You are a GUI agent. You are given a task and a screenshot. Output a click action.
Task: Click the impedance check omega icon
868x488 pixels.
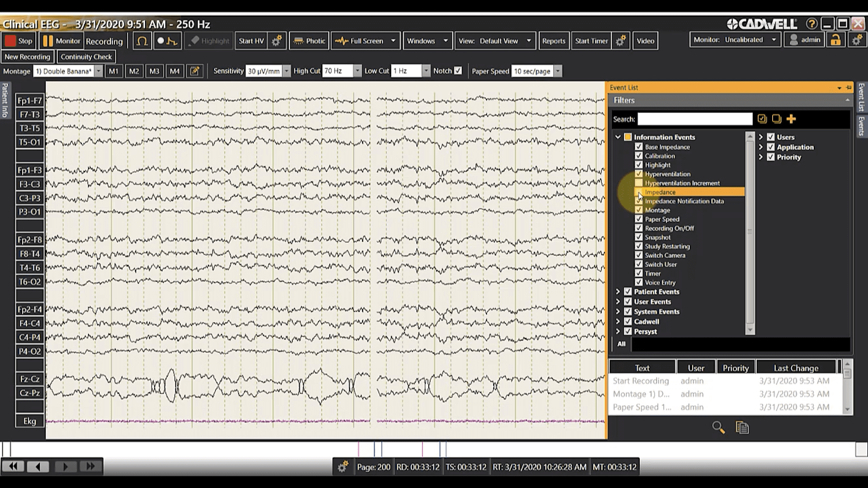coord(142,41)
